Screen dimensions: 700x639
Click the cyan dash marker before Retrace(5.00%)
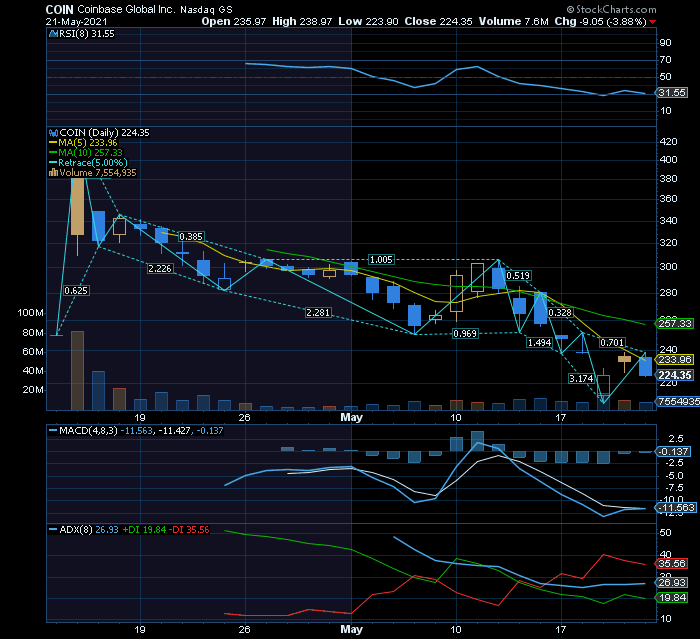point(53,163)
